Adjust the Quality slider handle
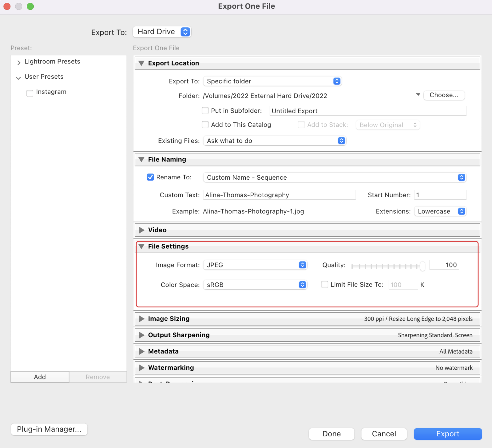The width and height of the screenshot is (492, 448). point(422,266)
